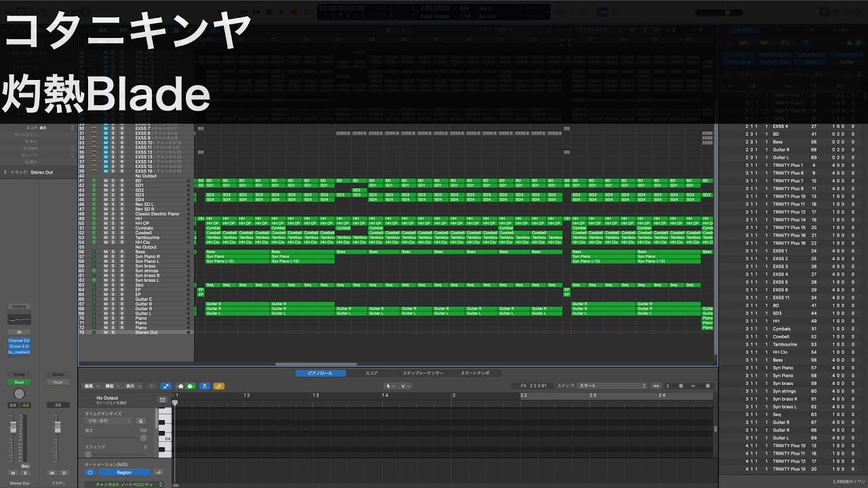Switch to スマートテンポ tab
This screenshot has height=488, width=868.
click(475, 373)
